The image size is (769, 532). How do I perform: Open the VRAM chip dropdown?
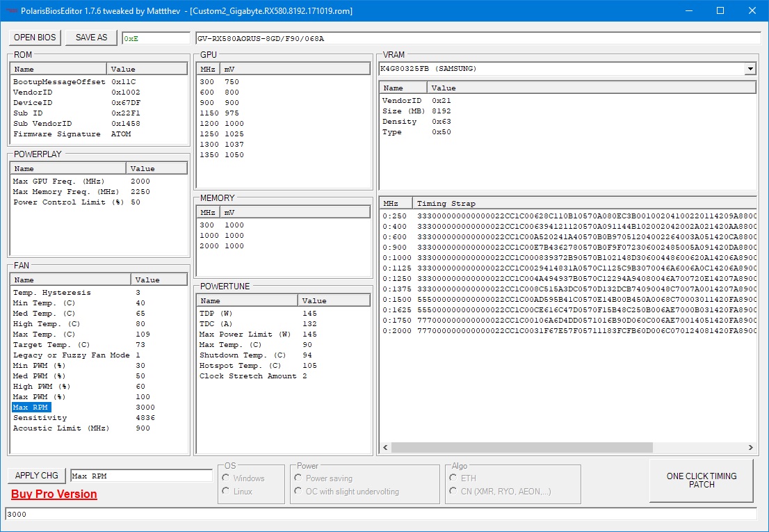[x=750, y=69]
